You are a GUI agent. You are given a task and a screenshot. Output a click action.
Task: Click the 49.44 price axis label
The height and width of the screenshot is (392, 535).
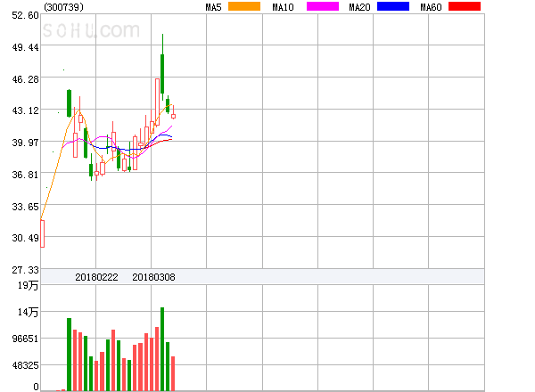25,47
